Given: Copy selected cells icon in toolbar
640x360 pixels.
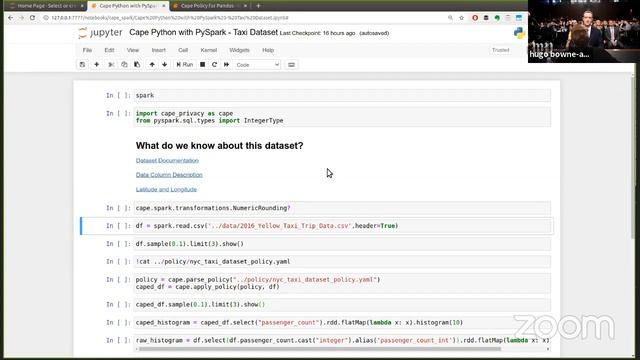Looking at the screenshot, I should tap(124, 64).
